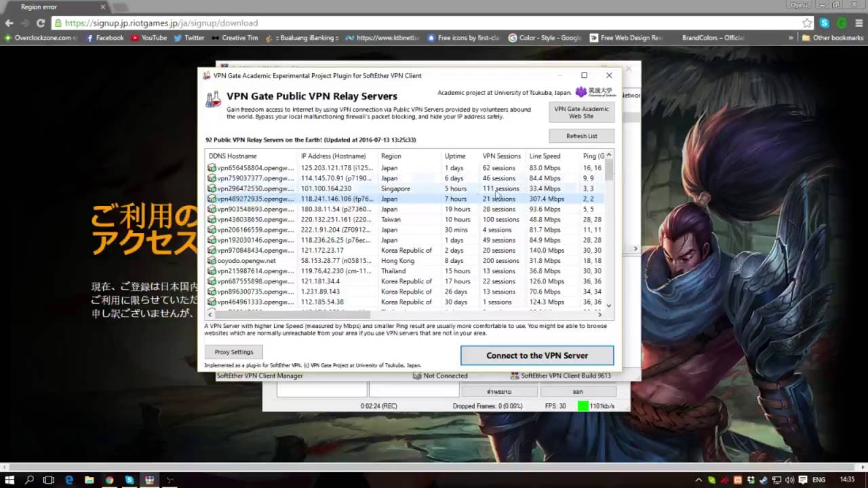Click server icon beside vpn759037377.opengw row
The width and height of the screenshot is (868, 488).
coord(212,178)
